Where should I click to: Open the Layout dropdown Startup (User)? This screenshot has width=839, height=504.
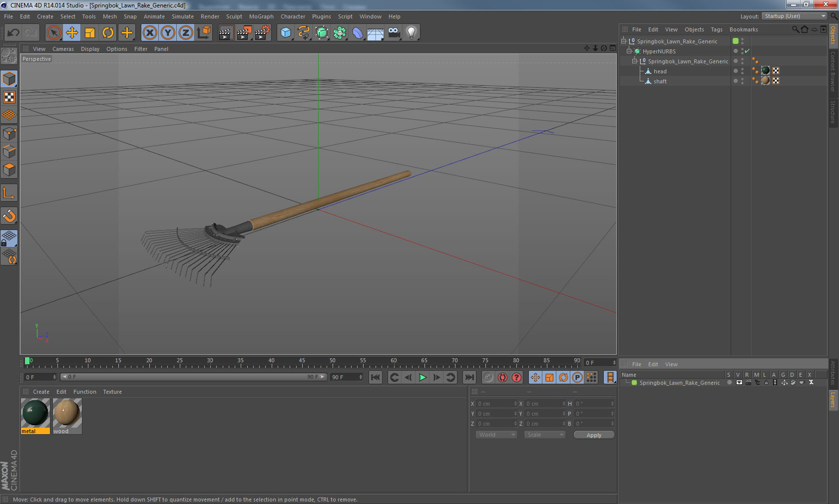tap(795, 16)
